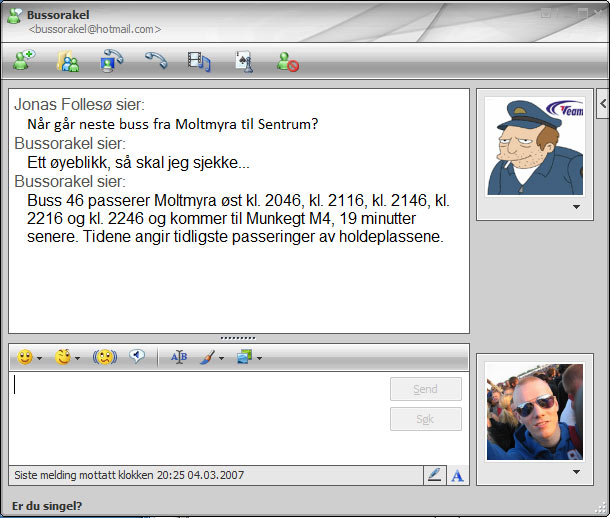Viewport: 610px width, 518px height.
Task: Expand the menu under Bussorakel's display picture
Action: [577, 207]
